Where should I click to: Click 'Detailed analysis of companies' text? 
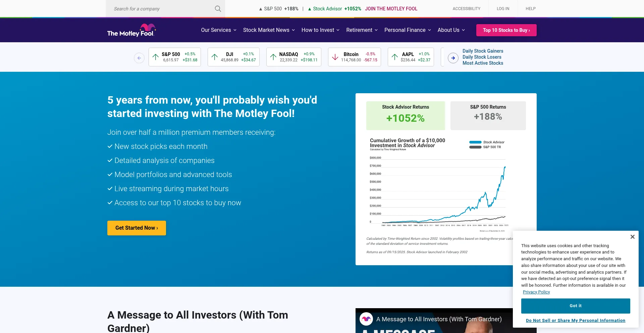[164, 161]
